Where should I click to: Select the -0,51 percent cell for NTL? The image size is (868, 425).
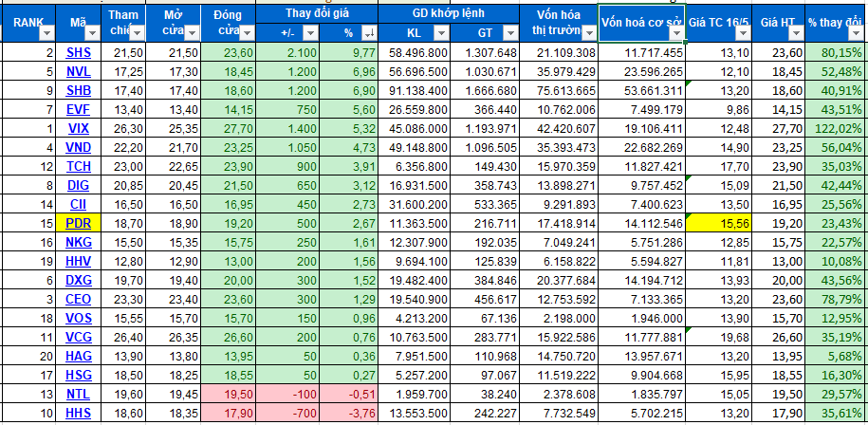click(x=349, y=394)
